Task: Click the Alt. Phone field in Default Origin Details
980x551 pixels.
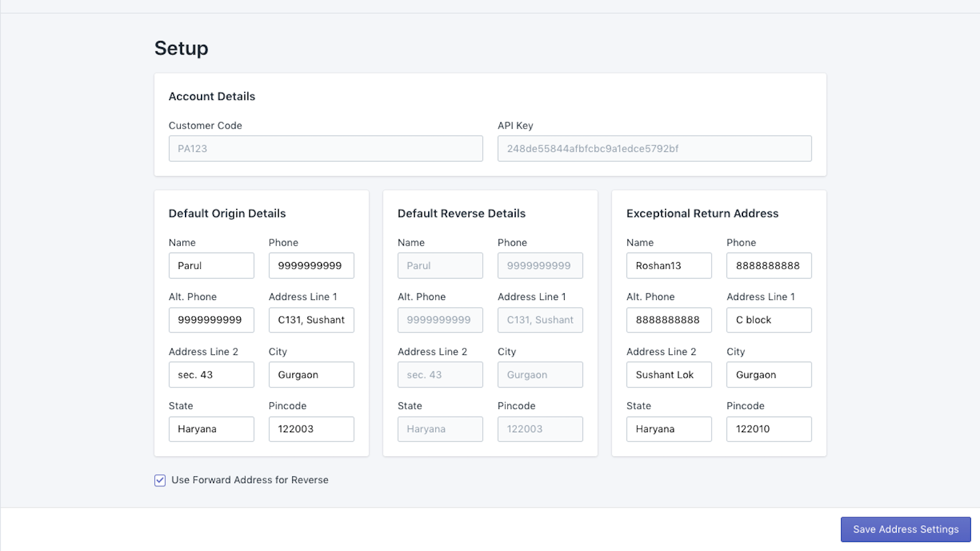Action: 211,320
